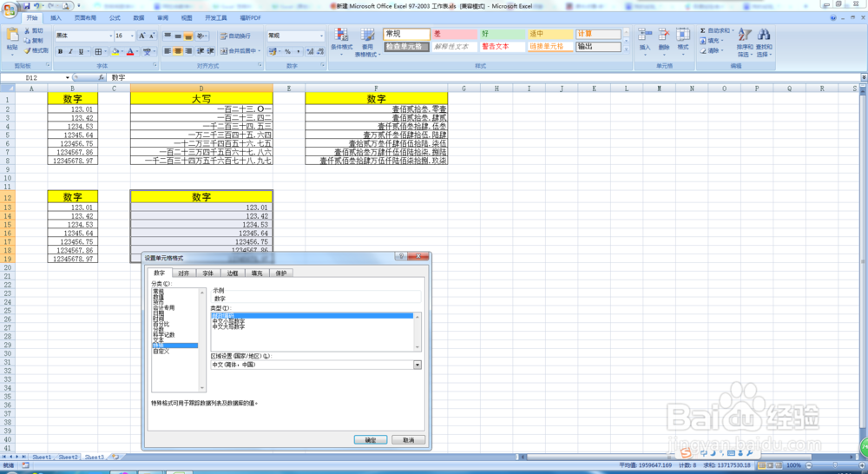Cut selection with 剪切
Screen dimensions: 868x474
33,31
